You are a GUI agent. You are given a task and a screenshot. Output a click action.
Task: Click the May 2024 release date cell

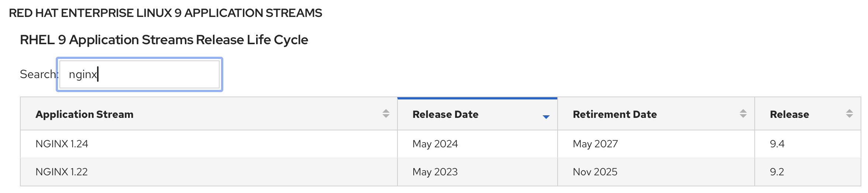[x=435, y=144]
